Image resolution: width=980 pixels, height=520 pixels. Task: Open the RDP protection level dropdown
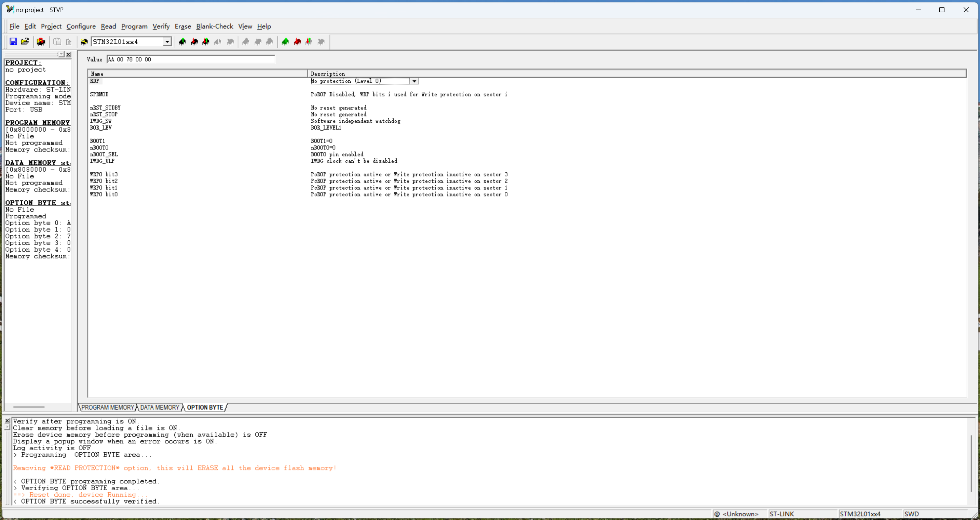click(x=414, y=81)
